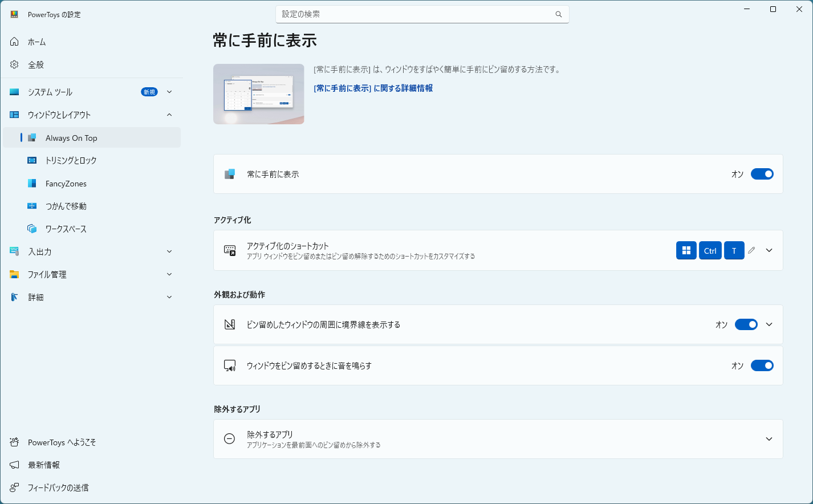Image resolution: width=813 pixels, height=504 pixels.
Task: Open the トリミングとロック page
Action: coord(92,160)
